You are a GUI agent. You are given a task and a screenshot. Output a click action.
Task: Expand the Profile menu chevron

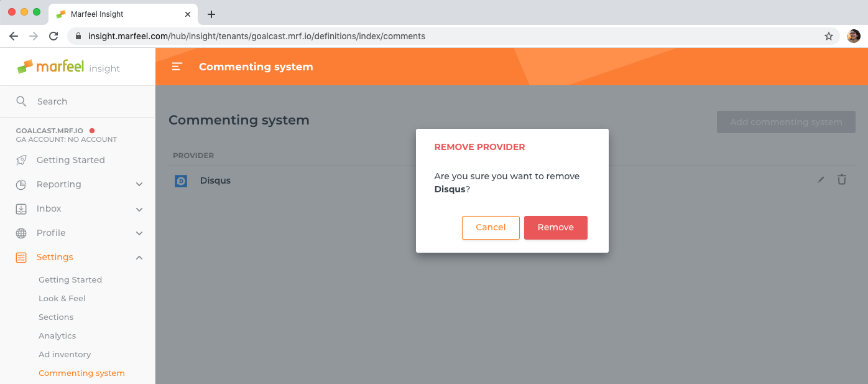pos(139,233)
